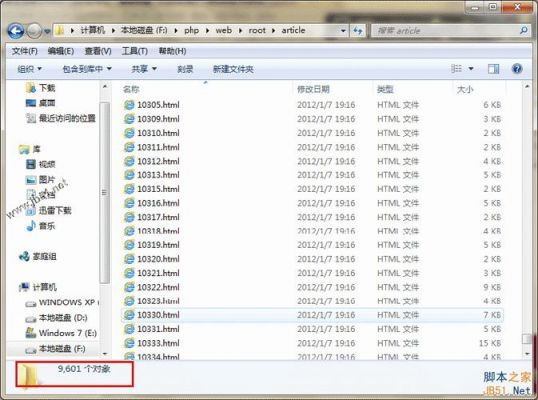Viewport: 538px width, 400px height.
Task: Click the 10322.html file icon
Action: coord(129,287)
